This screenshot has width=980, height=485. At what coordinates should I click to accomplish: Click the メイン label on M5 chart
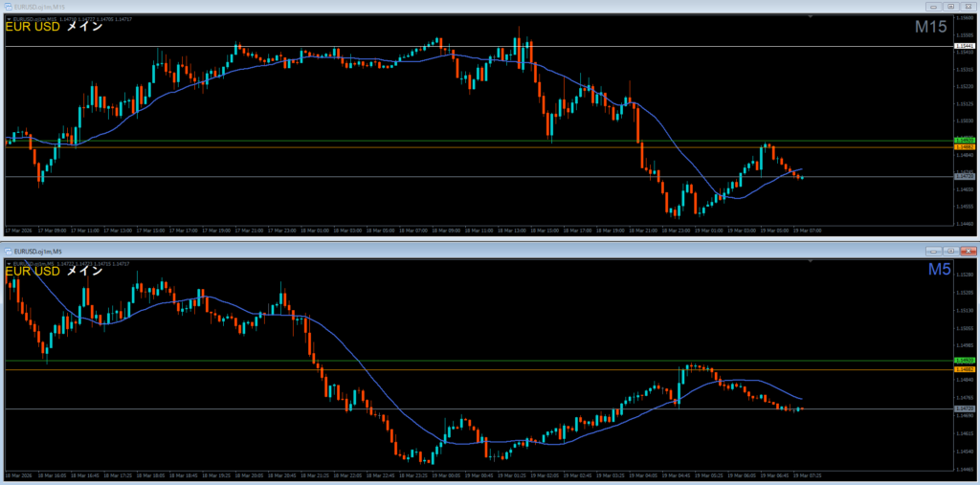[x=84, y=272]
